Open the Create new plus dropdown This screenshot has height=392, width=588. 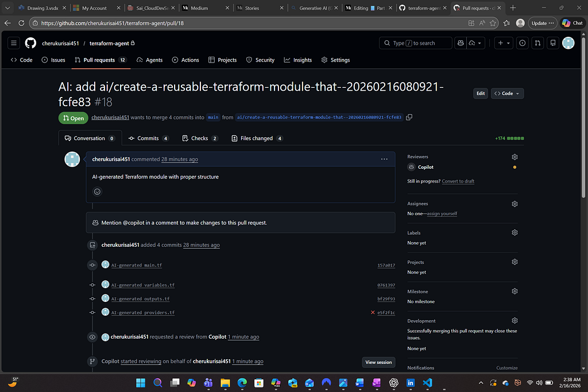coord(504,43)
